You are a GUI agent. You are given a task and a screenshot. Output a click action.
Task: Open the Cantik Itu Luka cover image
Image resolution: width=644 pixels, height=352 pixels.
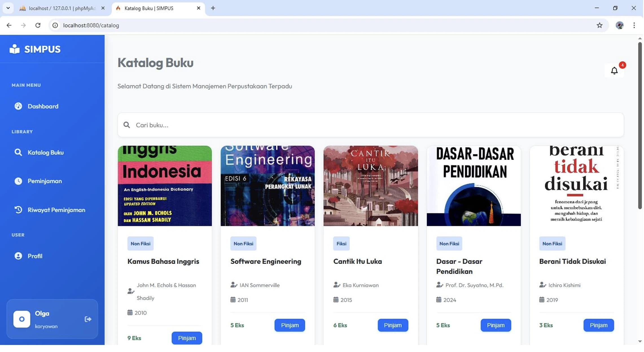[x=371, y=186]
